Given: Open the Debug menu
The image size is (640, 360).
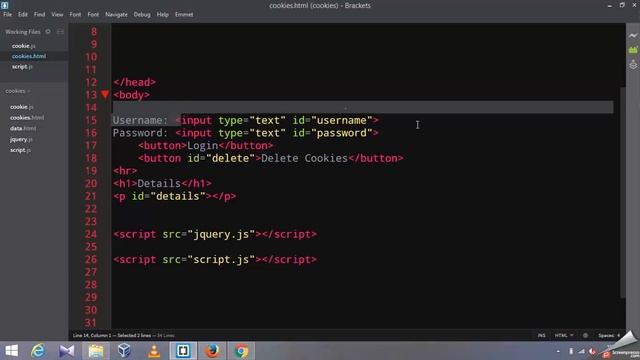Looking at the screenshot, I should coord(142,14).
